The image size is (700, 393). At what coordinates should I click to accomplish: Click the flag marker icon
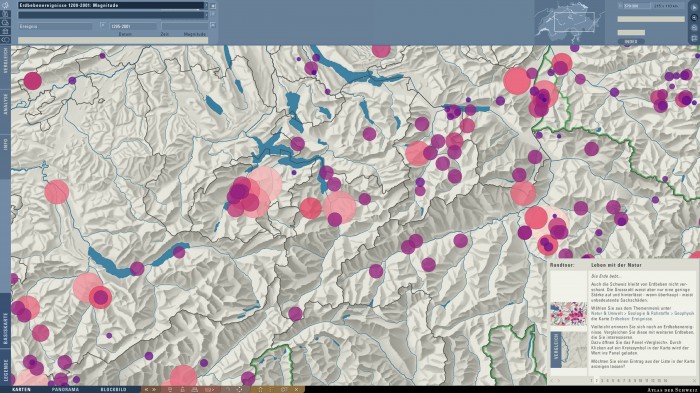click(x=694, y=38)
